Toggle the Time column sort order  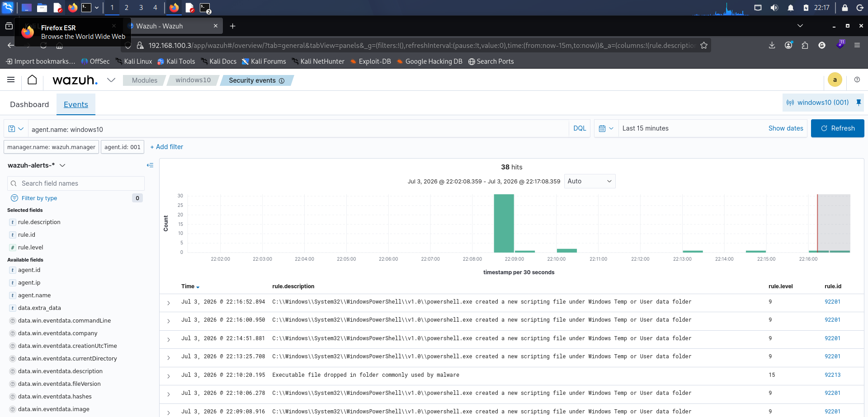click(x=190, y=286)
